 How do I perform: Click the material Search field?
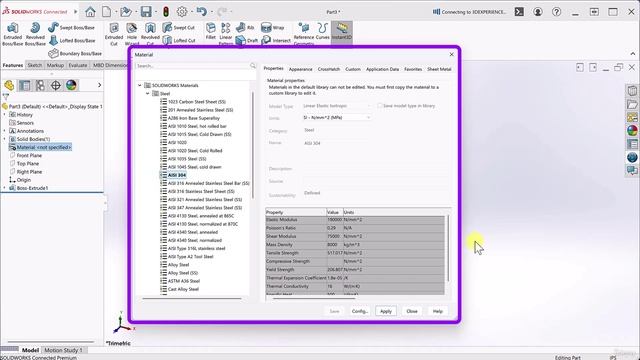click(x=196, y=66)
